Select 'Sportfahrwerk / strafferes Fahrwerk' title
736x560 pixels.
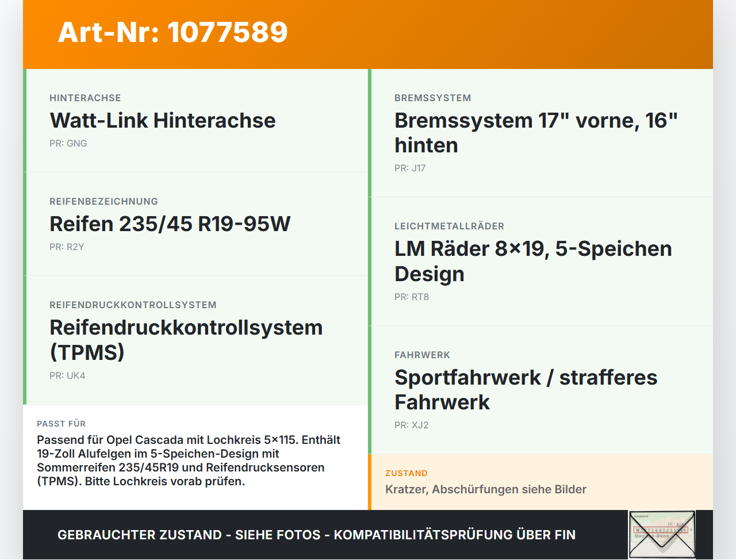coord(526,390)
